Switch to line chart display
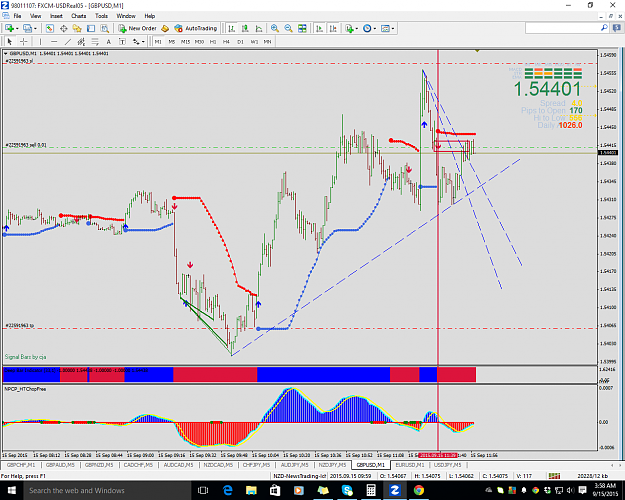625x500 pixels. [x=259, y=28]
